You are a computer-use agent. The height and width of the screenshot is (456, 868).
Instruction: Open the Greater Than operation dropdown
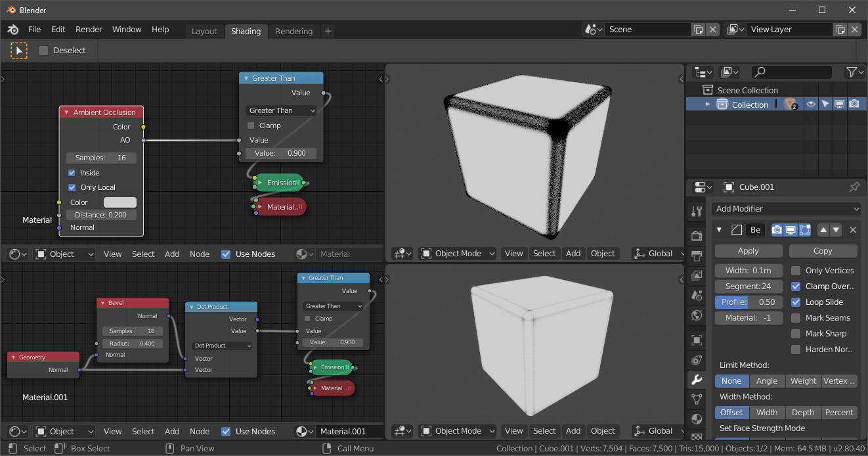pos(280,110)
